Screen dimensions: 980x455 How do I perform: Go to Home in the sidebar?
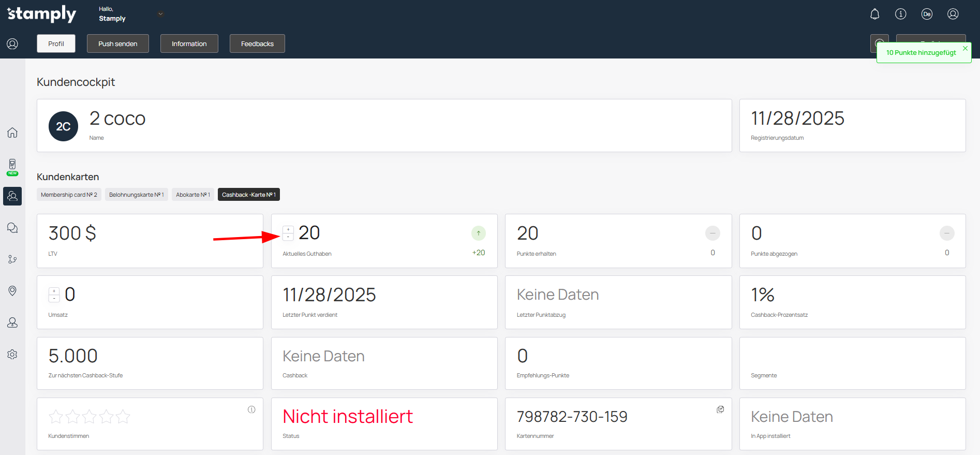coord(12,133)
